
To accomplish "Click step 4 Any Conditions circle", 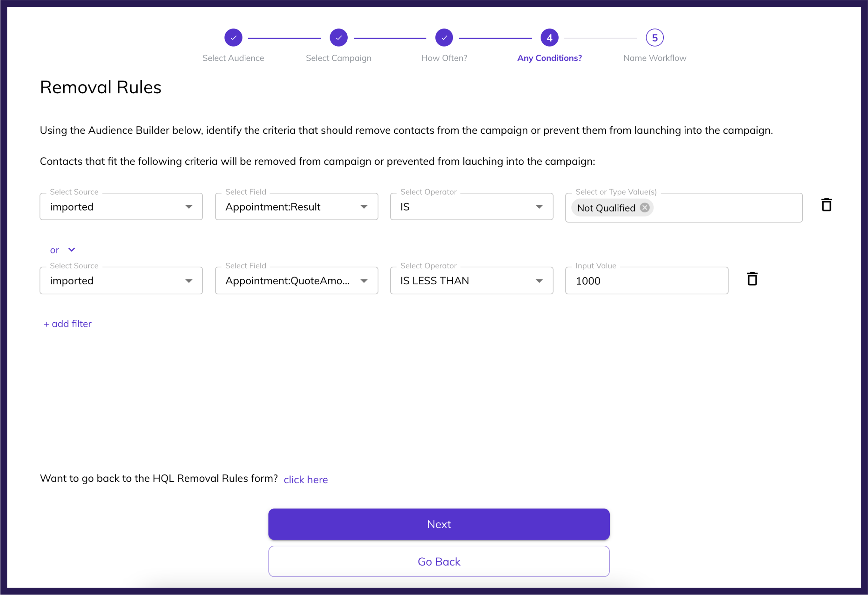I will 549,38.
